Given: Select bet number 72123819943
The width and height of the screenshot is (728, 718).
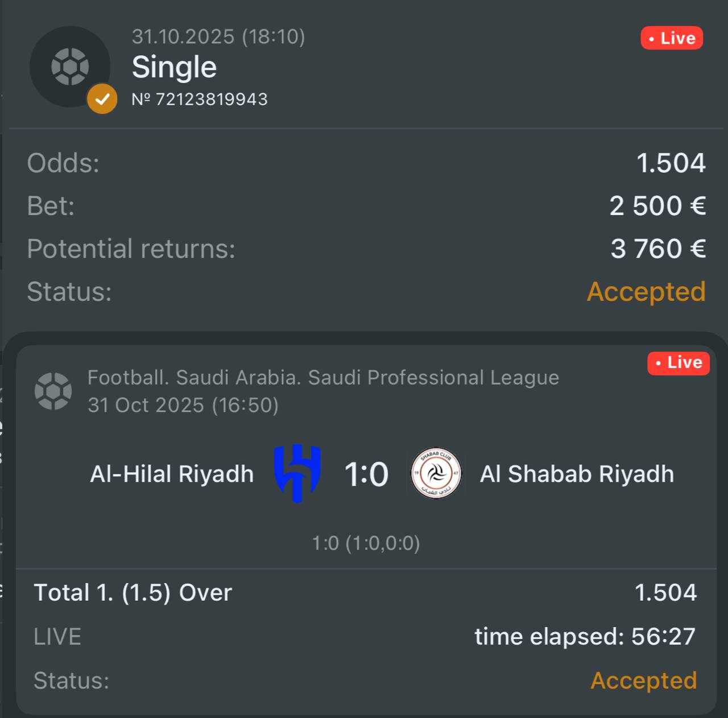Looking at the screenshot, I should (200, 99).
